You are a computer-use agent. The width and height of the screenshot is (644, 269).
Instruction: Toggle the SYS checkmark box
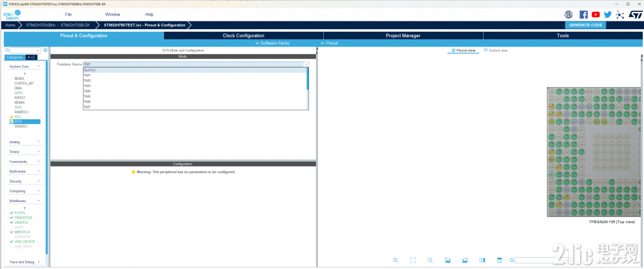tap(11, 122)
